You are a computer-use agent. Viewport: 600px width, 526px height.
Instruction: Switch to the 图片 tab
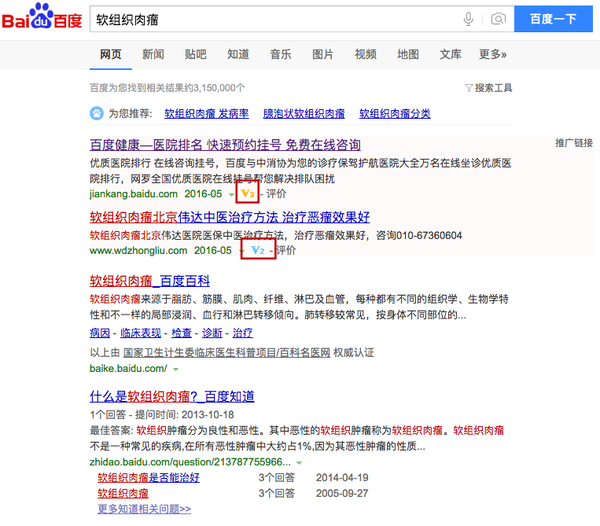(x=323, y=54)
